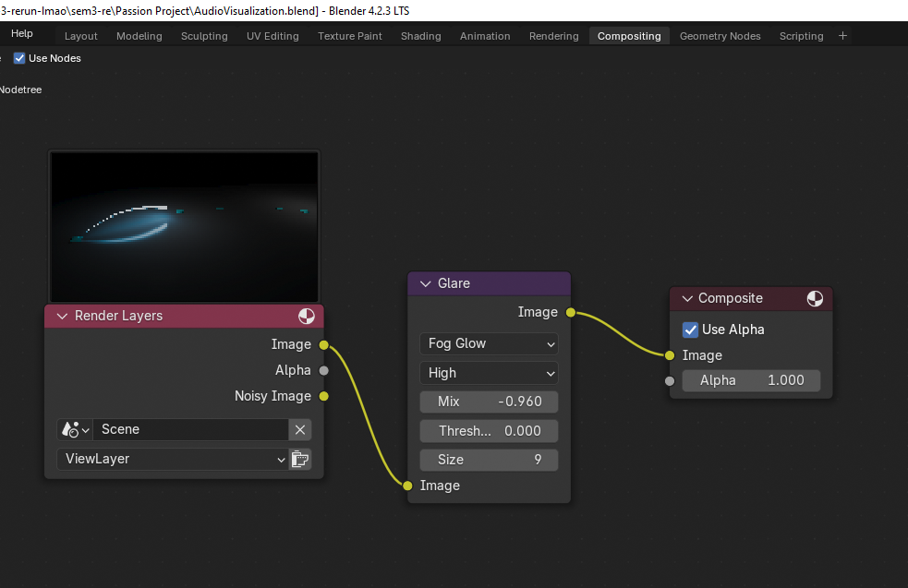Click the Render Layers Alpha output socket
Screen dimensions: 908x588
point(323,370)
